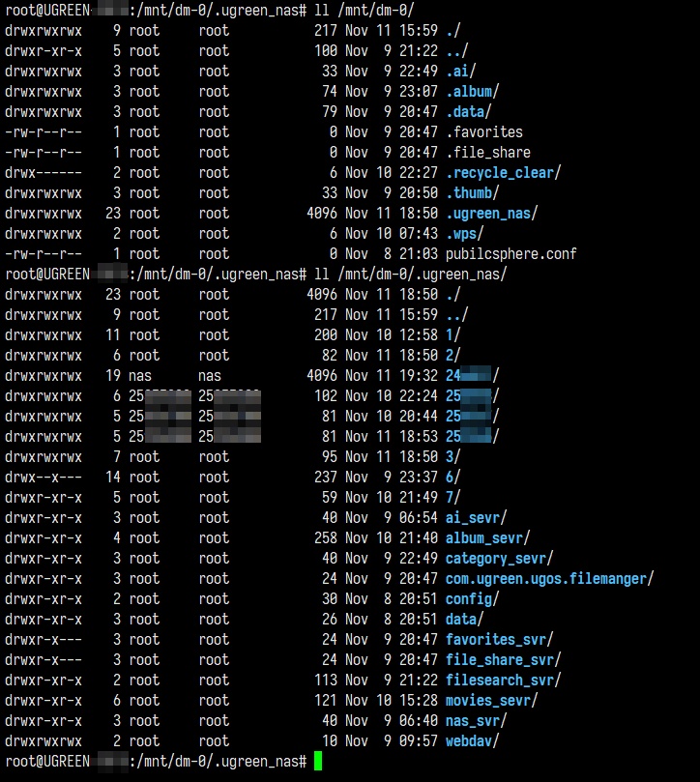Select the nas_svr/ directory name

476,721
